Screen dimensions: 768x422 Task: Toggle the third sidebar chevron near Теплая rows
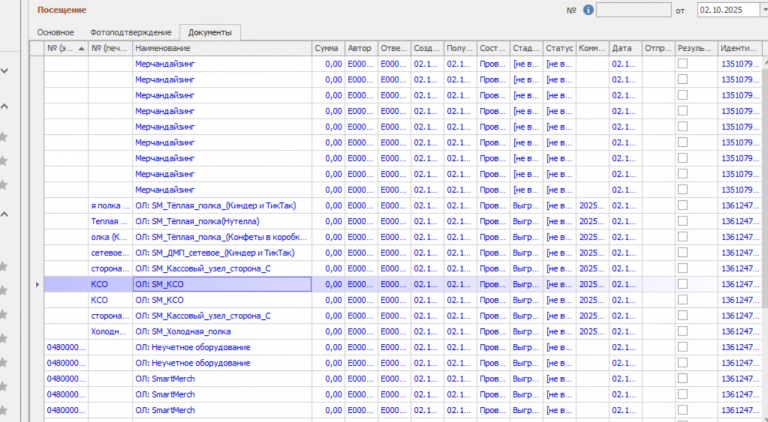click(x=4, y=214)
